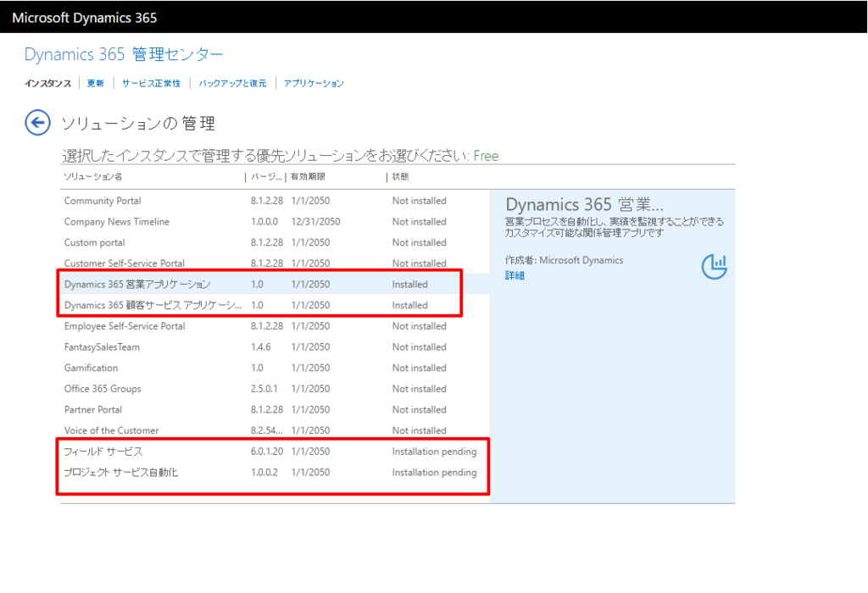Select the Community Portal row
868x593 pixels.
(x=275, y=201)
